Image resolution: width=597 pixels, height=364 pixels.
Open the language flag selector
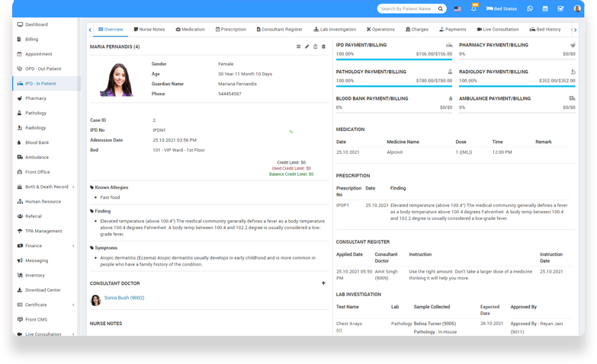point(457,9)
